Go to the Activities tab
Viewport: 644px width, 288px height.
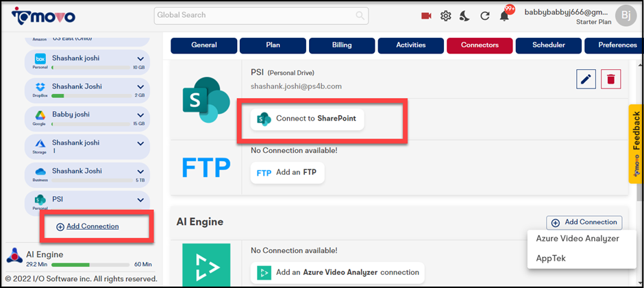point(410,45)
